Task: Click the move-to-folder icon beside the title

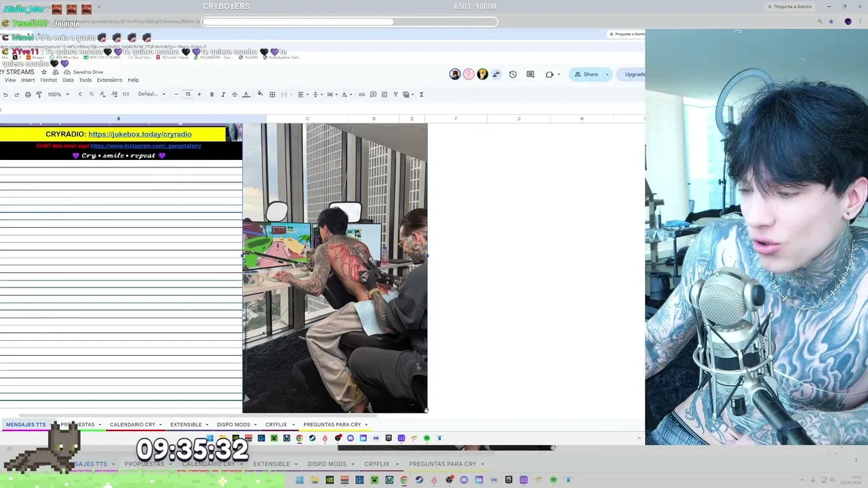Action: point(56,72)
